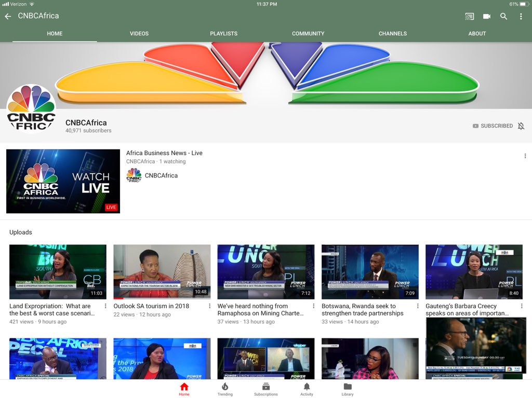Screen dimensions: 532x398
Task: Switch to the COMMUNITY tab
Action: 308,34
